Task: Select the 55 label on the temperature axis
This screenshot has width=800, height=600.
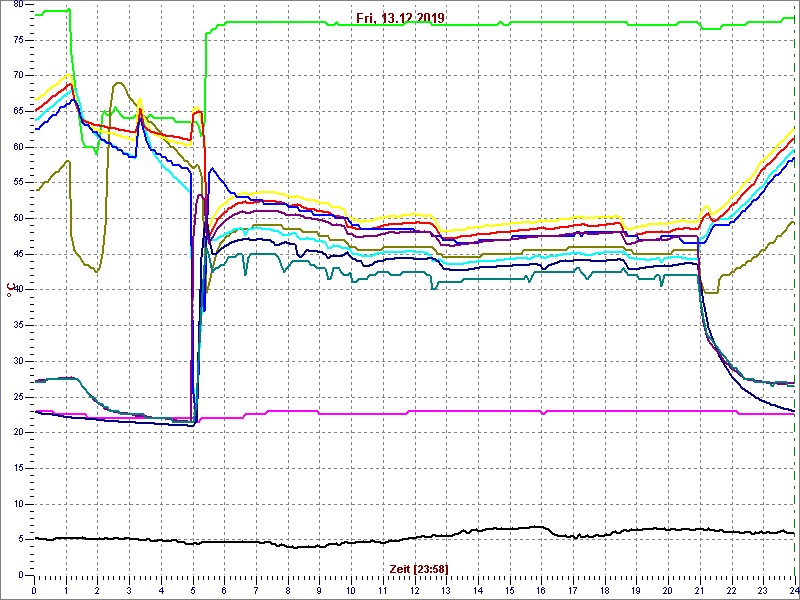Action: pos(17,183)
